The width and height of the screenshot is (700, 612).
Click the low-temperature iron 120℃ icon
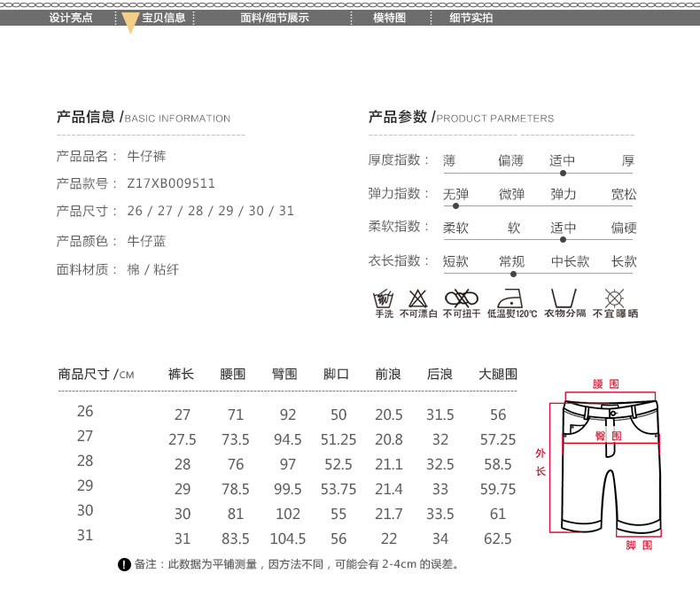511,298
